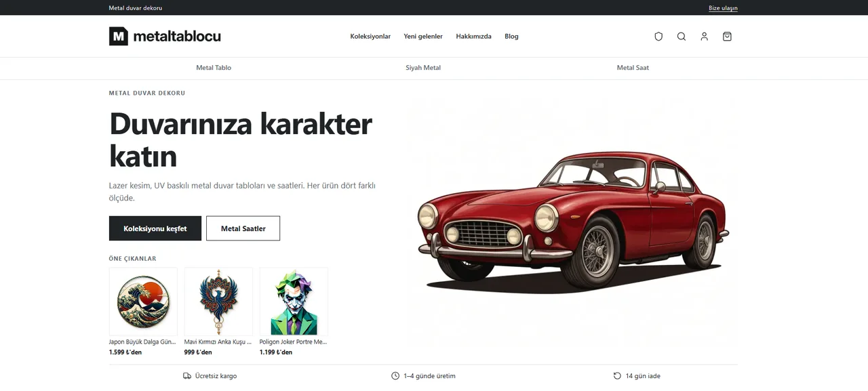Screen dimensions: 868x391
Task: Click the return arrow icon beside 14 gün iade
Action: click(x=617, y=376)
